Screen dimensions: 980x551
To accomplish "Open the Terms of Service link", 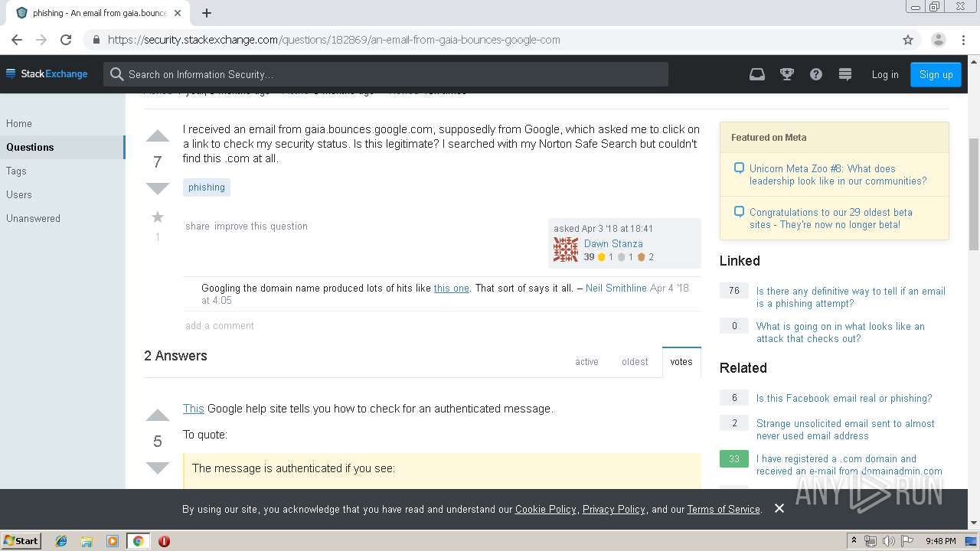I will (x=724, y=509).
